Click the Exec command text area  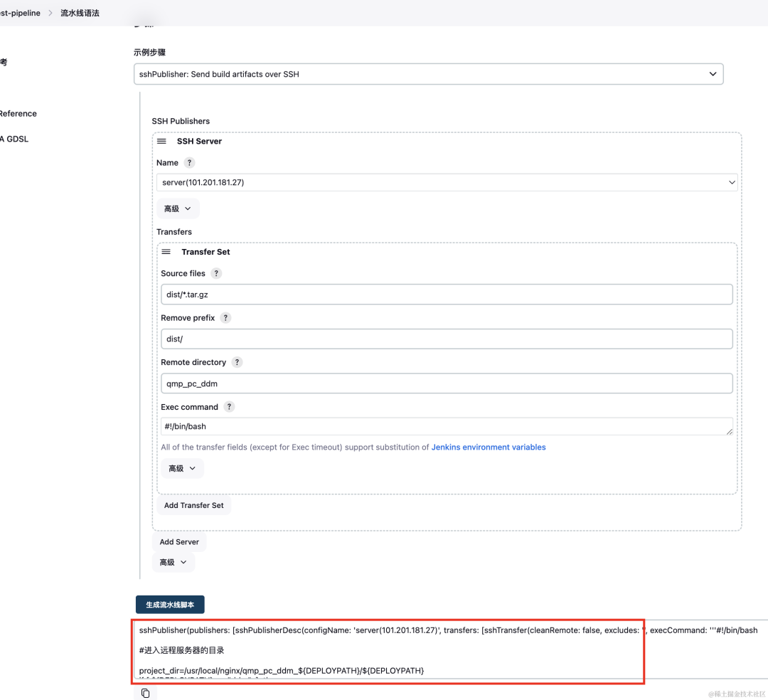coord(447,426)
